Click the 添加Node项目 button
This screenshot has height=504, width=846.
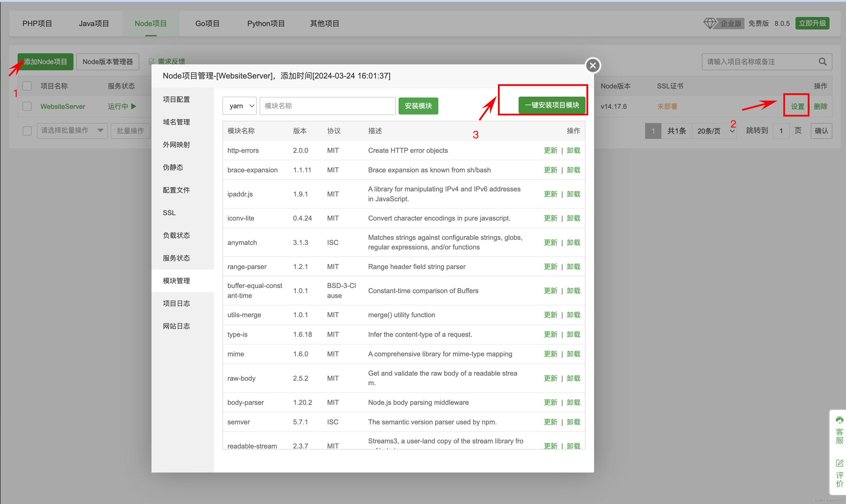click(46, 62)
